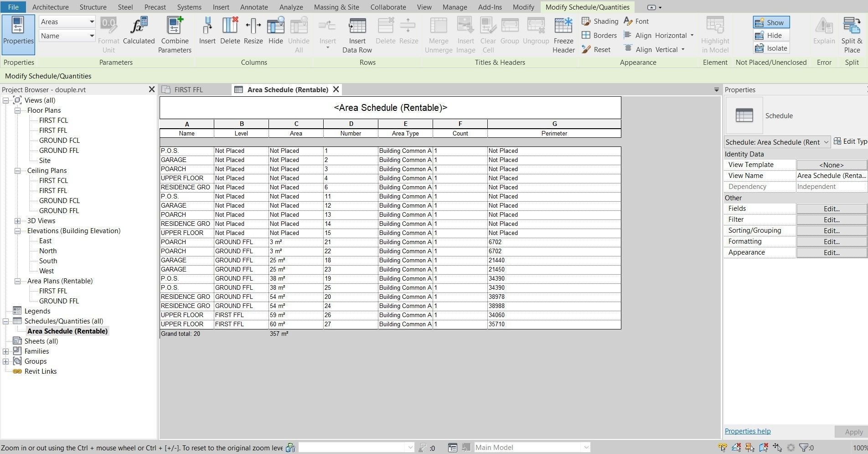The height and width of the screenshot is (454, 868).
Task: Click Edit button for Appearance
Action: coord(832,252)
